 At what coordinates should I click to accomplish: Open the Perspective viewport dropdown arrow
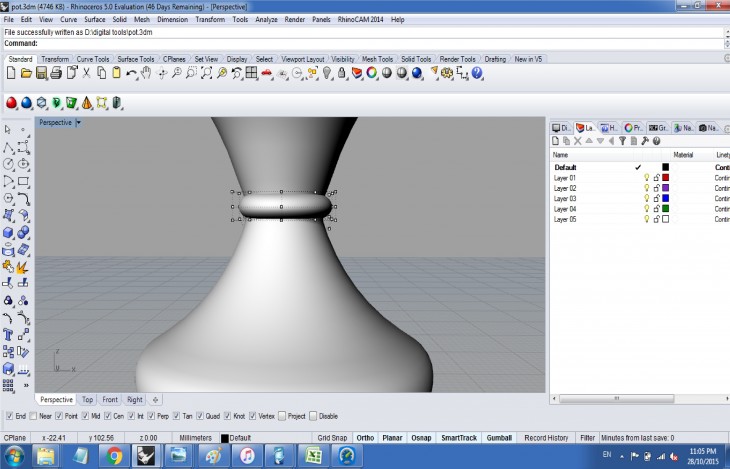click(x=78, y=123)
